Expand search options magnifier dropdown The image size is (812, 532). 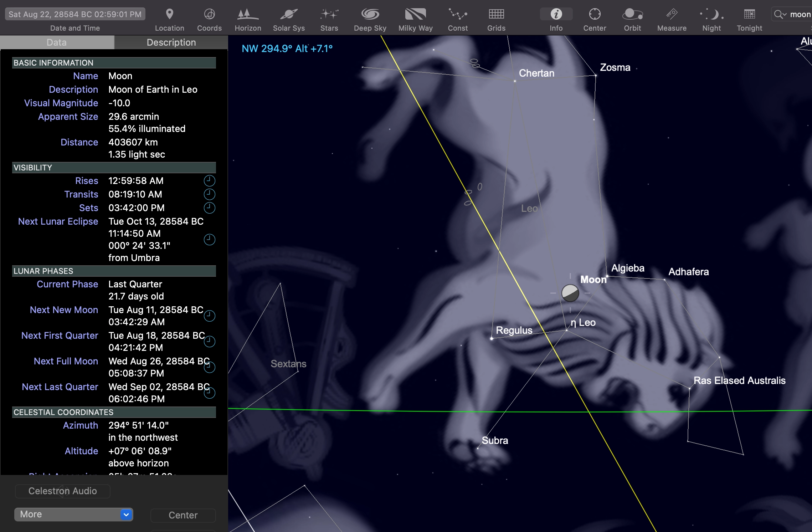(x=780, y=15)
